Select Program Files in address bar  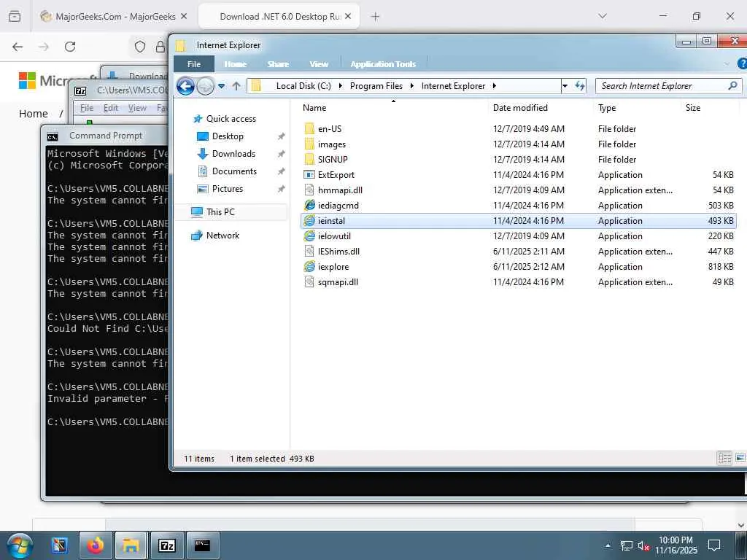(376, 86)
